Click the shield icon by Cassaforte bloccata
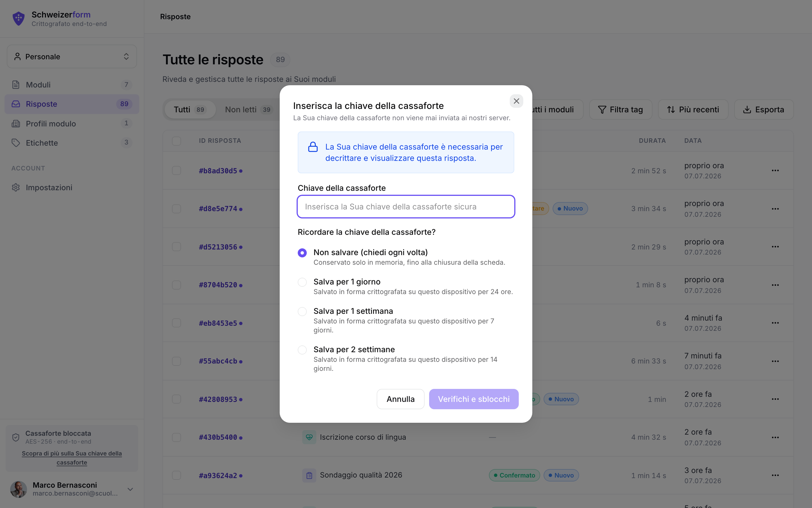Image resolution: width=812 pixels, height=508 pixels. pyautogui.click(x=16, y=437)
